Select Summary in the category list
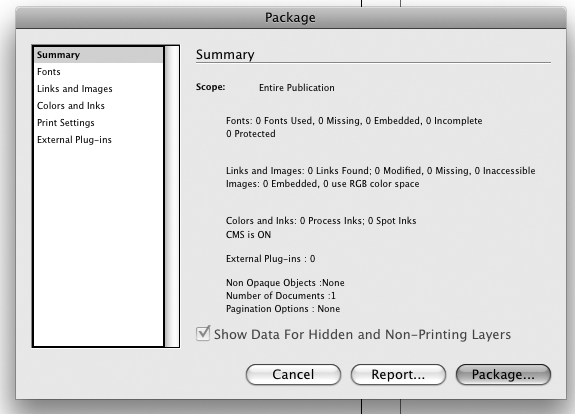This screenshot has width=575, height=414. point(98,55)
